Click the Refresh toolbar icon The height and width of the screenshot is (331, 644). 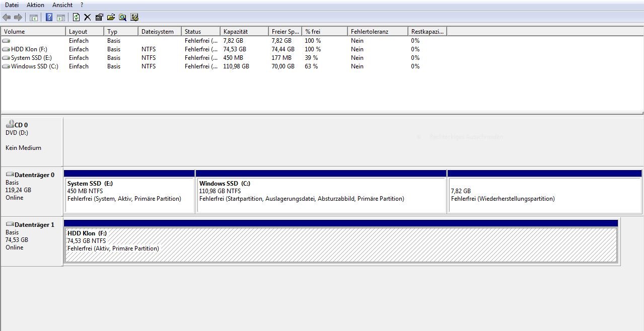pyautogui.click(x=76, y=18)
